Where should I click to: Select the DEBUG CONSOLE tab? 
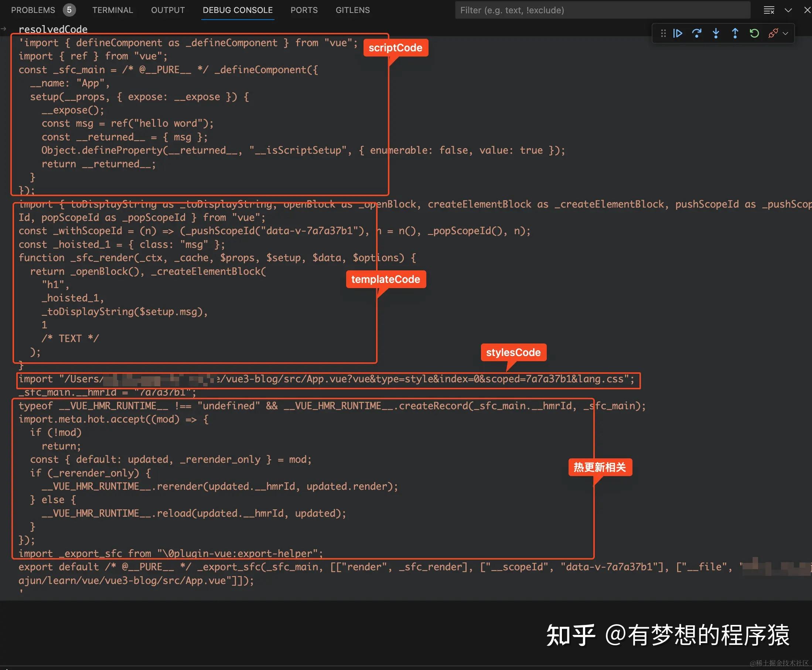coord(238,10)
